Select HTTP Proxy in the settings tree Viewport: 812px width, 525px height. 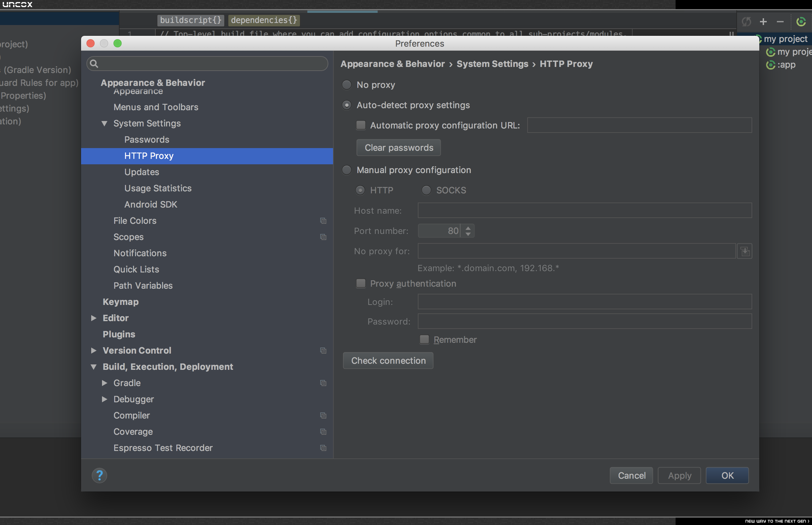click(207, 156)
